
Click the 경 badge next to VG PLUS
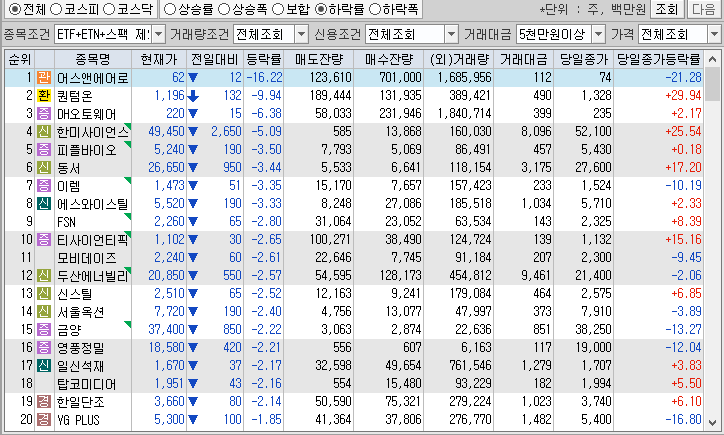coord(44,420)
